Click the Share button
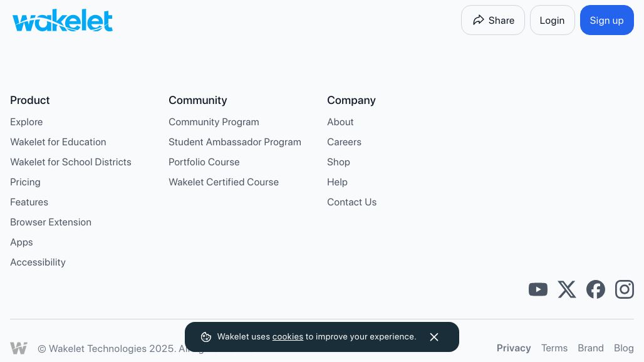Image resolution: width=644 pixels, height=362 pixels. click(x=493, y=20)
